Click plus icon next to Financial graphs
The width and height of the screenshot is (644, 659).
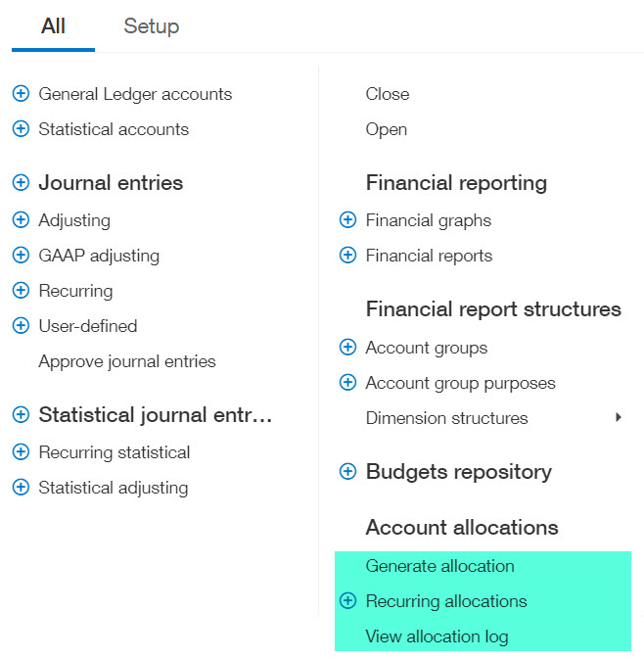point(347,220)
